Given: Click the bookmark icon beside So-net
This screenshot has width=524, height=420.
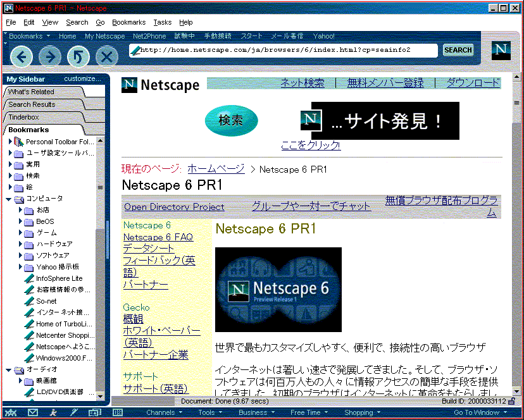Looking at the screenshot, I should (29, 301).
